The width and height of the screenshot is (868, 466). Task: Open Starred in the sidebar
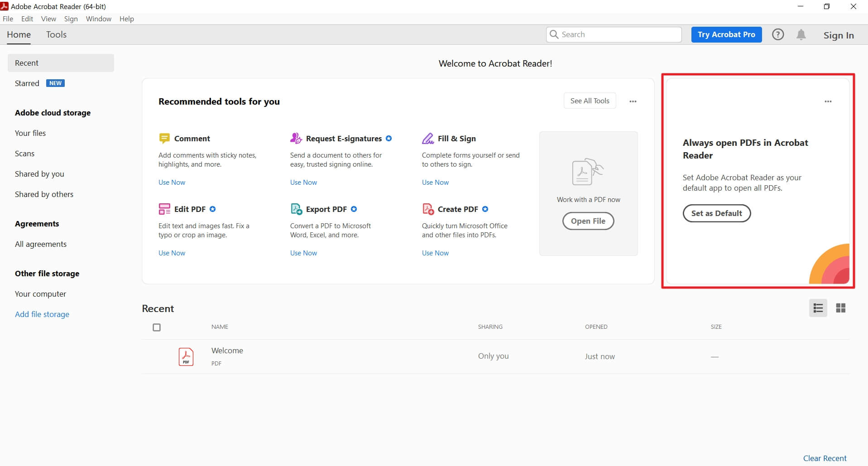click(x=27, y=83)
